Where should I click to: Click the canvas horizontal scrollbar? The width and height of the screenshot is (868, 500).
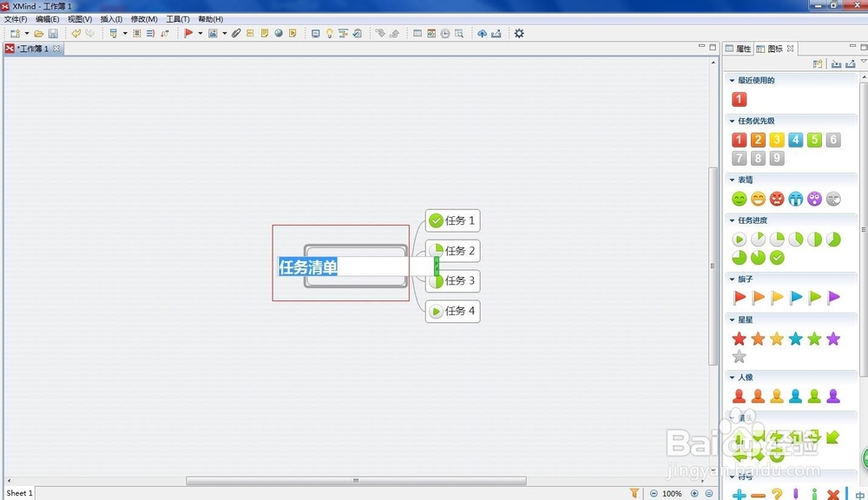[x=356, y=481]
